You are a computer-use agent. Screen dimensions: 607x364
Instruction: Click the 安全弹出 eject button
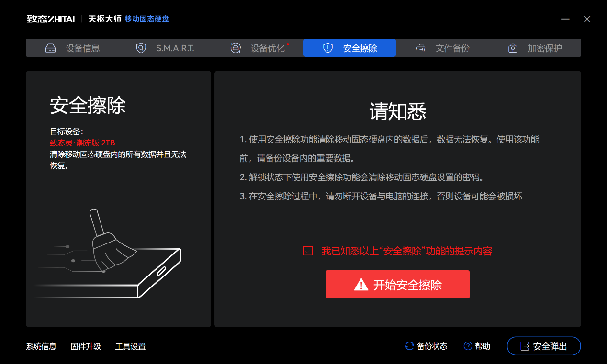click(544, 346)
